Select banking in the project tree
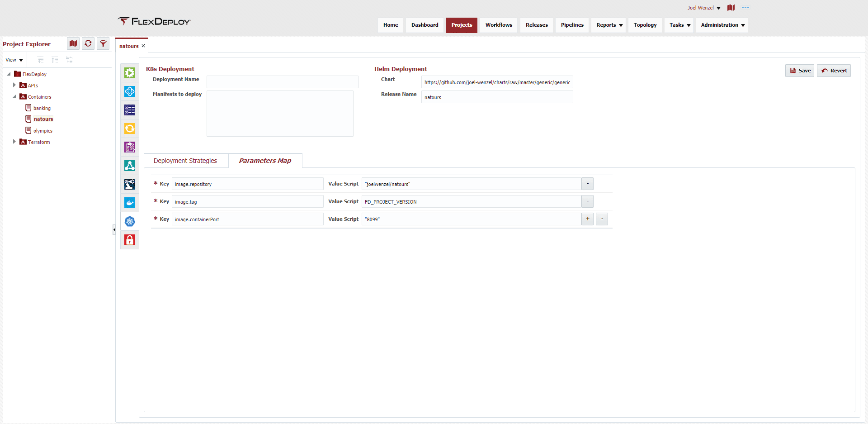 (42, 108)
